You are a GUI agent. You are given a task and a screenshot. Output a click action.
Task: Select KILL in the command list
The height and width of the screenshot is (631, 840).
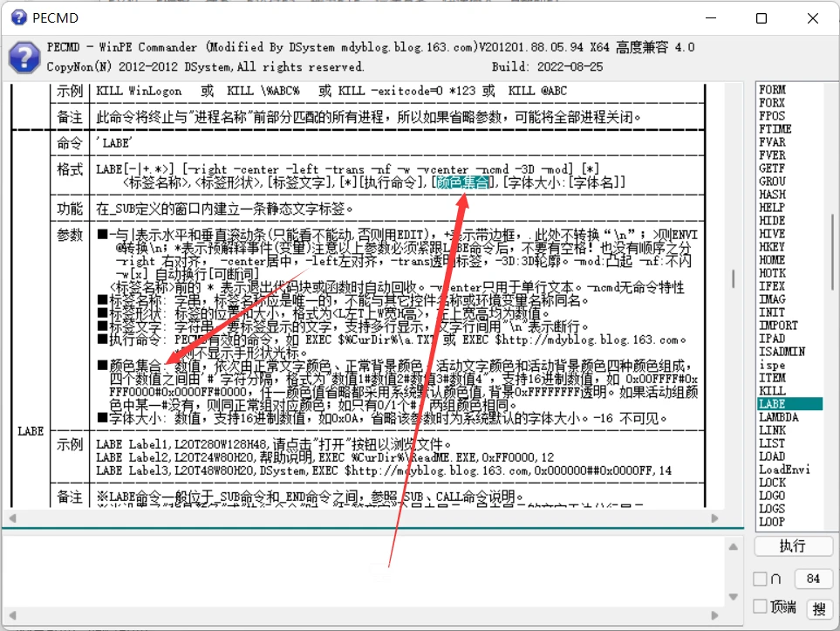point(772,391)
